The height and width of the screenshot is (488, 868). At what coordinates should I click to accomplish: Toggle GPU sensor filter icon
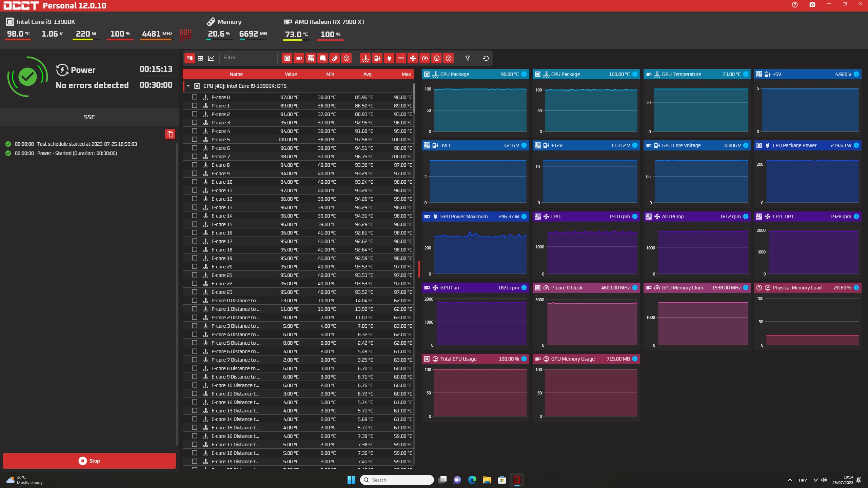point(299,58)
